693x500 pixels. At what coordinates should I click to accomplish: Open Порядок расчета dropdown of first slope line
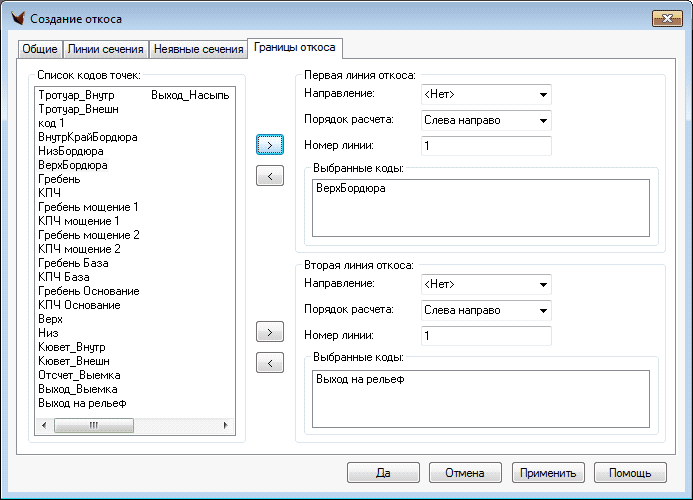(x=486, y=120)
